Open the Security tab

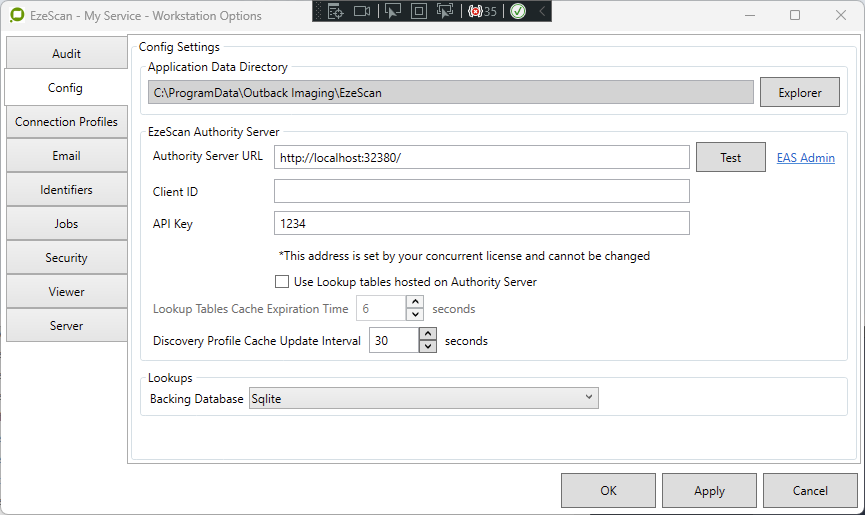(x=66, y=258)
